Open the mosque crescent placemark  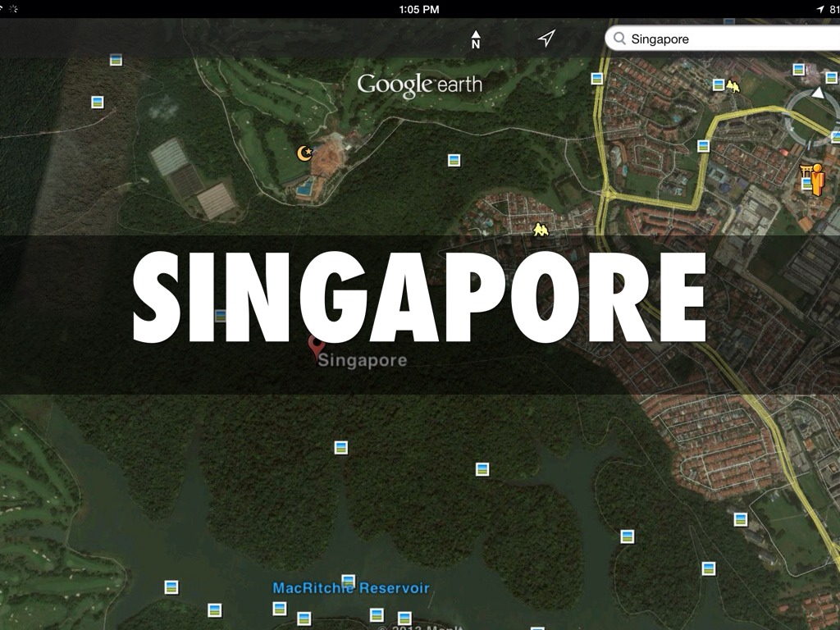coord(304,153)
